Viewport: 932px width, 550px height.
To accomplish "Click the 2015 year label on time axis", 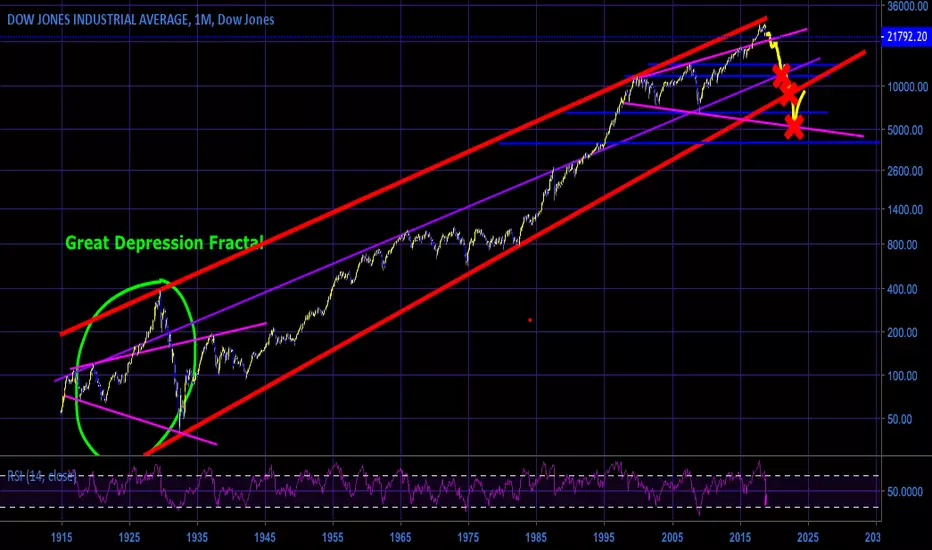I will pos(740,538).
